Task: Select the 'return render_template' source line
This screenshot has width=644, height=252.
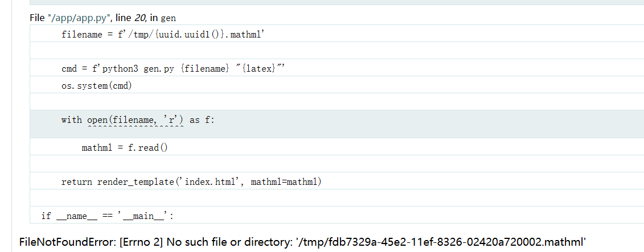Action: pos(191,182)
